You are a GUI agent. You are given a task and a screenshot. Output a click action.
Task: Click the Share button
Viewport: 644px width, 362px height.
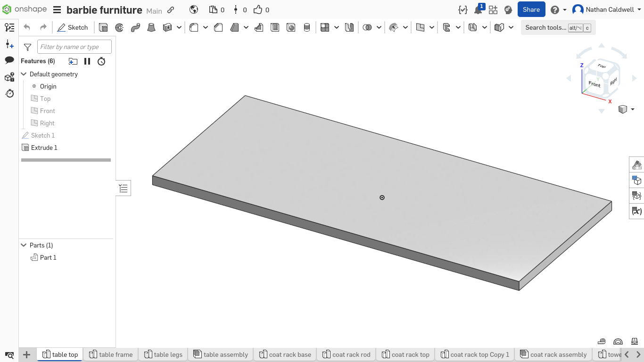(x=531, y=9)
